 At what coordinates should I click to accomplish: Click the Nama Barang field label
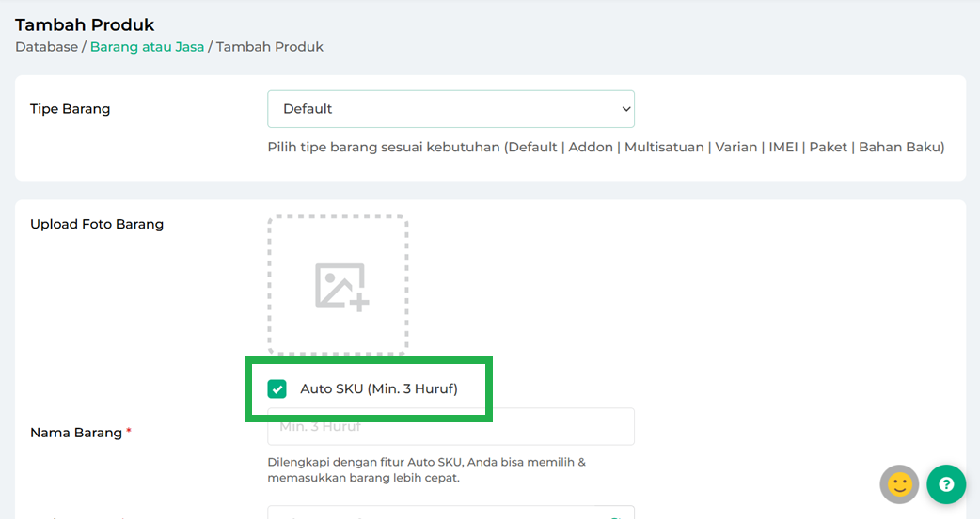click(75, 433)
